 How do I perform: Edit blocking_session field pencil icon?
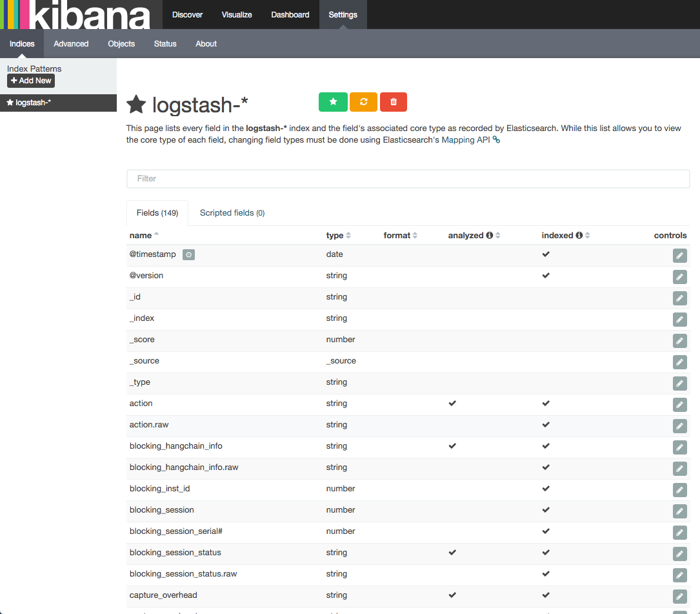tap(679, 511)
